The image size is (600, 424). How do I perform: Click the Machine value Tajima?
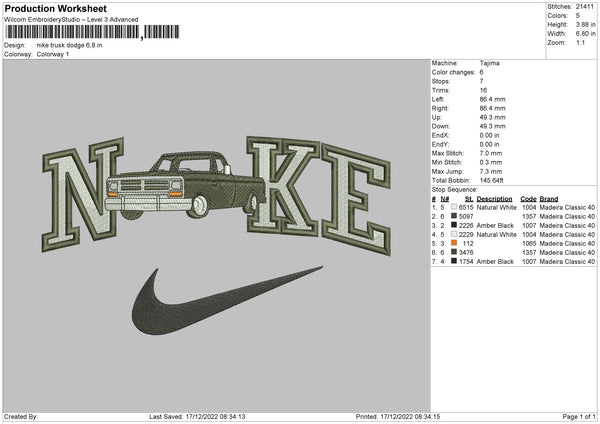[489, 63]
